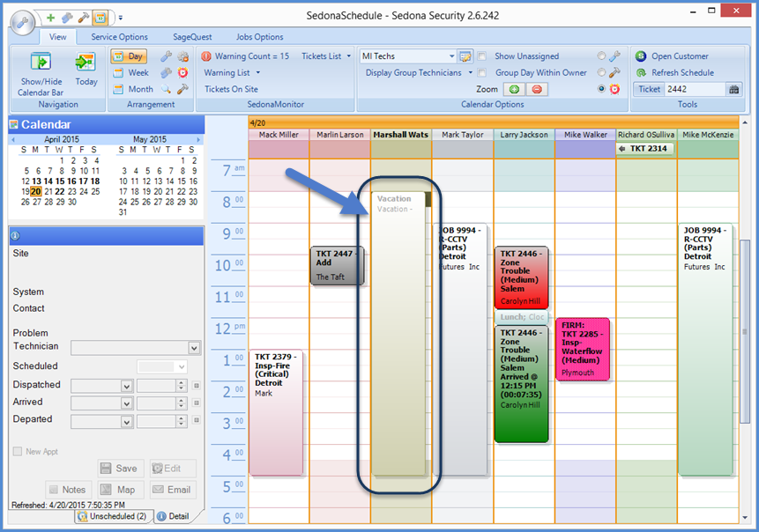Click the edit group icon beside MI Techs

point(465,56)
